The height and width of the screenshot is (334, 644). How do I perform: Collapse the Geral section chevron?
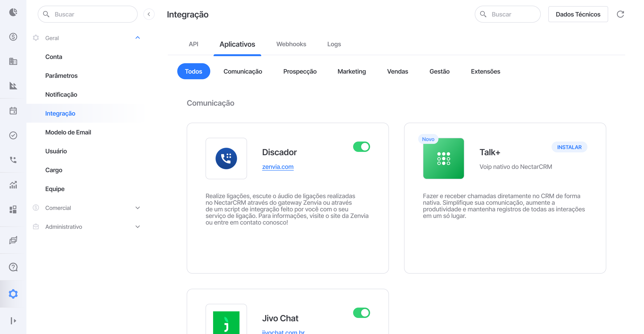coord(137,38)
